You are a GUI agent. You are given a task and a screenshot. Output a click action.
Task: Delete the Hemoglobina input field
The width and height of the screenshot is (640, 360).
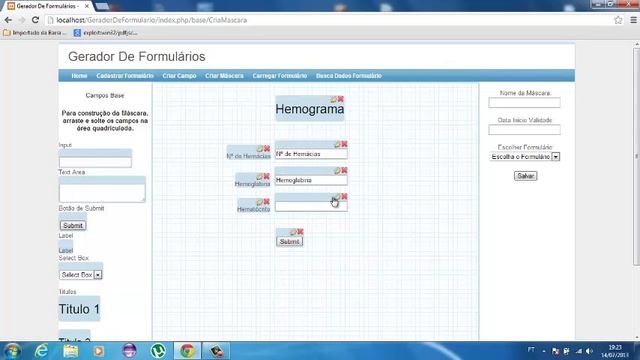[344, 171]
